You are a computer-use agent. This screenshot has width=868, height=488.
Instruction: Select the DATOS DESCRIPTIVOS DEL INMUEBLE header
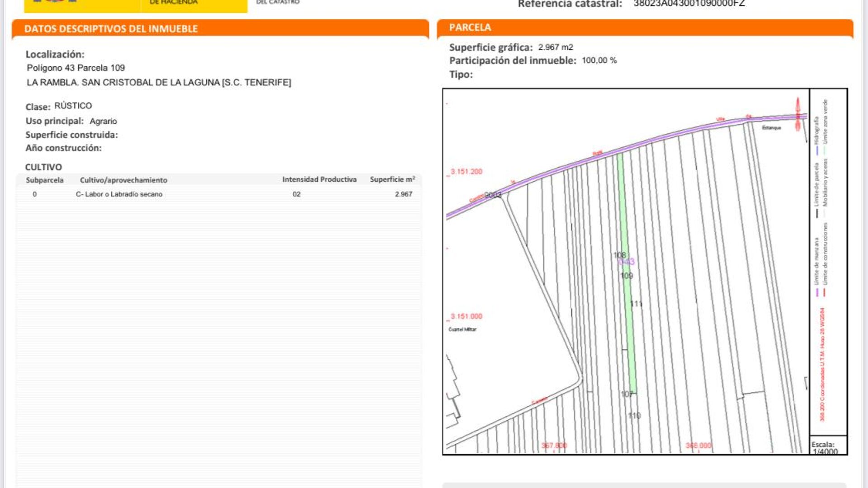111,29
